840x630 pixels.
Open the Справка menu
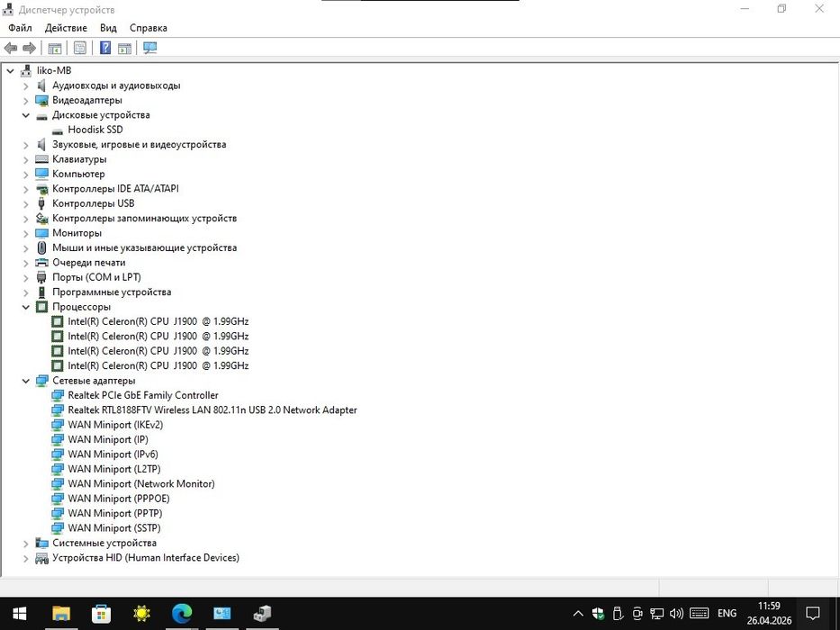coord(149,28)
